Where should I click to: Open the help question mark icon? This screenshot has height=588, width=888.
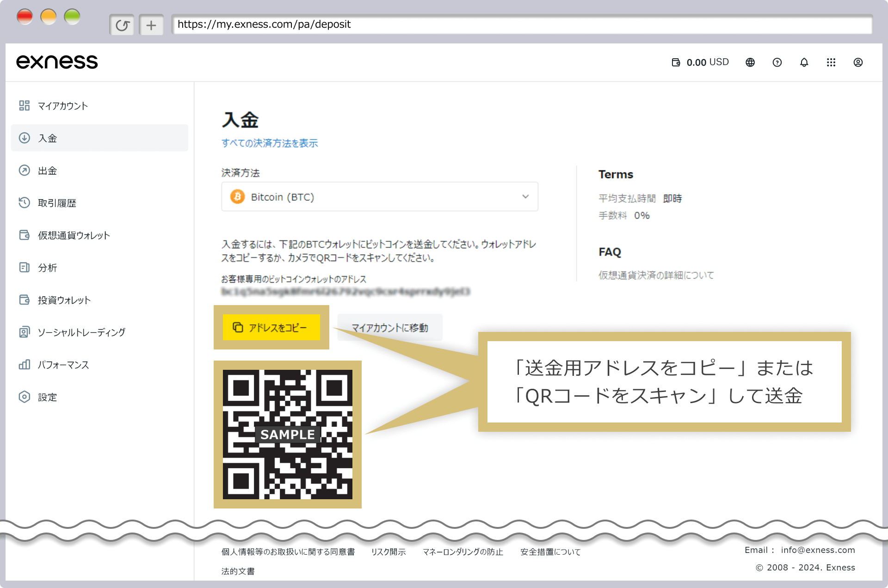tap(777, 62)
